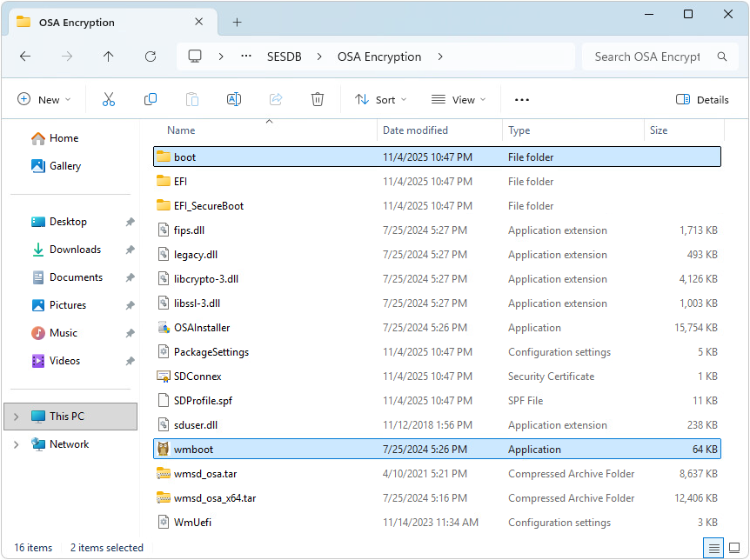Click the Copy icon in toolbar
750x560 pixels.
pyautogui.click(x=151, y=99)
